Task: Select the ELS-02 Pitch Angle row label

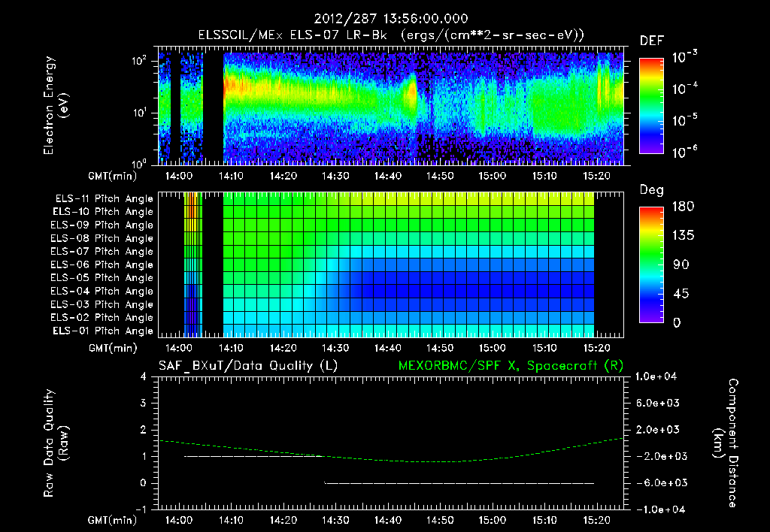Action: [x=102, y=318]
